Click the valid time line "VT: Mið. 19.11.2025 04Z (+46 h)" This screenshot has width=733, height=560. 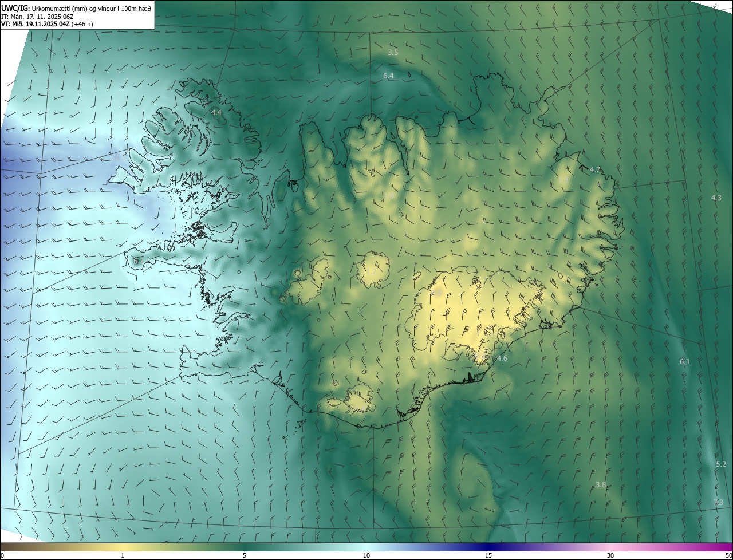[47, 24]
